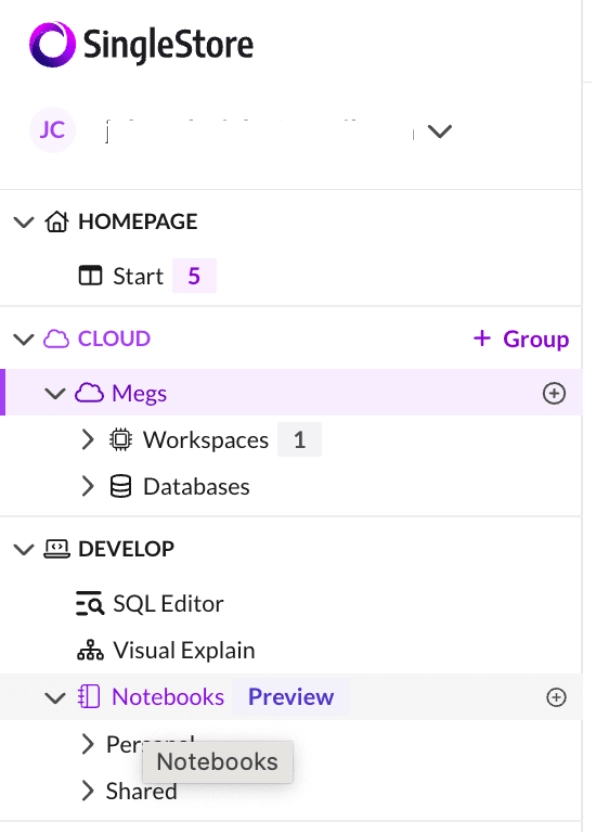Click the CLOUD section cloud icon
592x832 pixels.
click(x=56, y=339)
